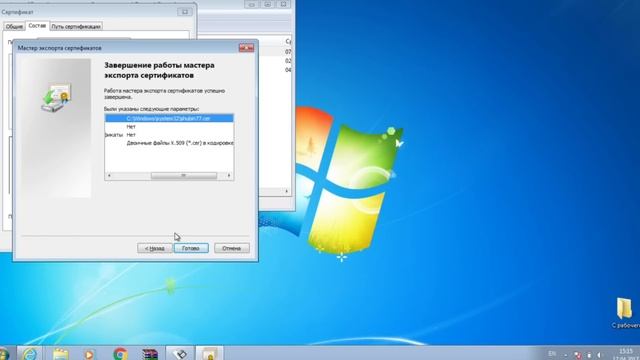
Task: Maximize the background certificates window
Action: [x=267, y=4]
